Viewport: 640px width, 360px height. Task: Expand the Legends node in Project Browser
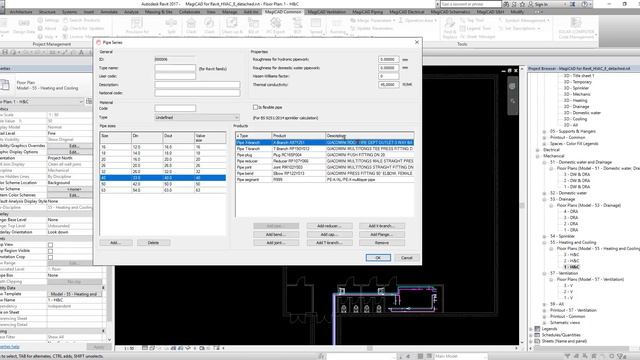tap(531, 329)
